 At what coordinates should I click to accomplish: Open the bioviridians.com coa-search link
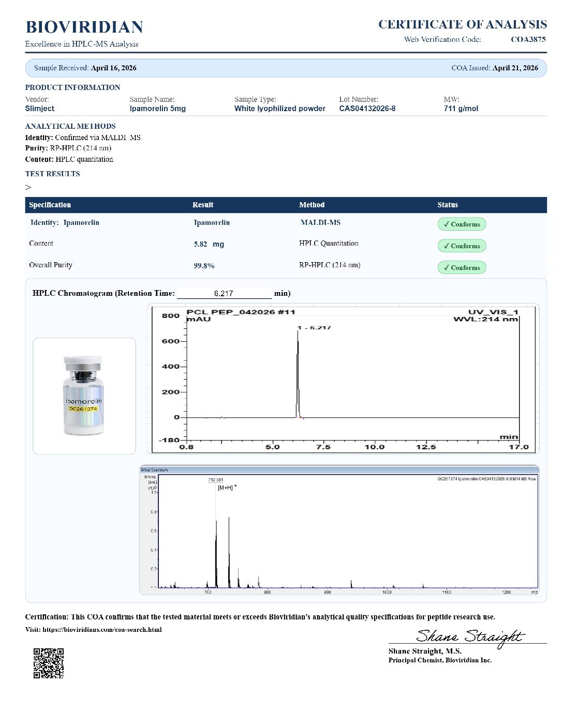[102, 629]
